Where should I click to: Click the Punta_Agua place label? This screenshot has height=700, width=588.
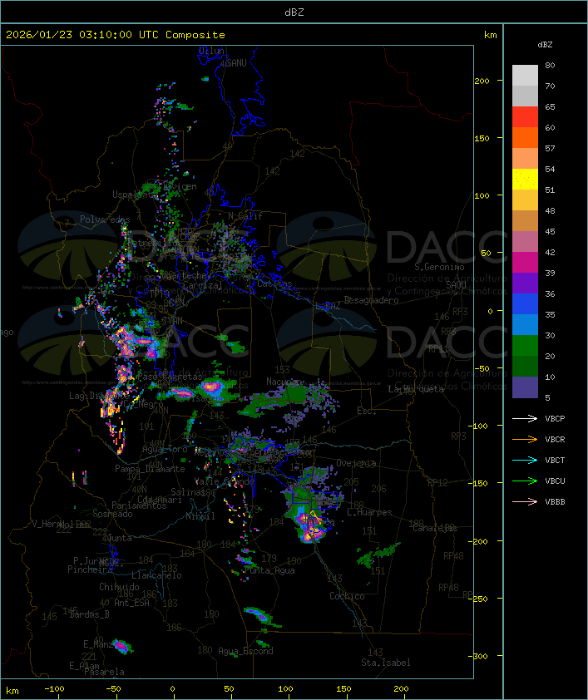(269, 570)
